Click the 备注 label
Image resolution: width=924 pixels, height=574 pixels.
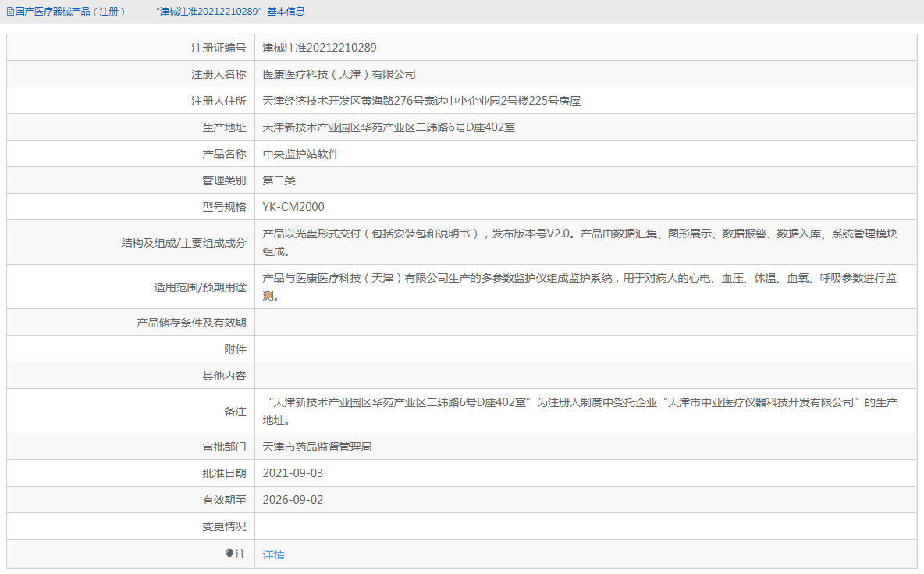coord(235,412)
